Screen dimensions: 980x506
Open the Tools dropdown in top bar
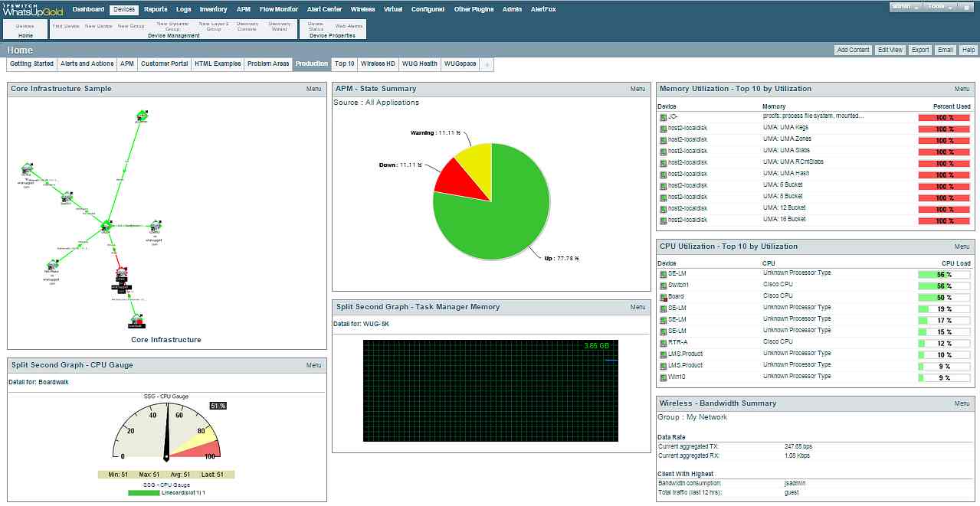pos(940,7)
